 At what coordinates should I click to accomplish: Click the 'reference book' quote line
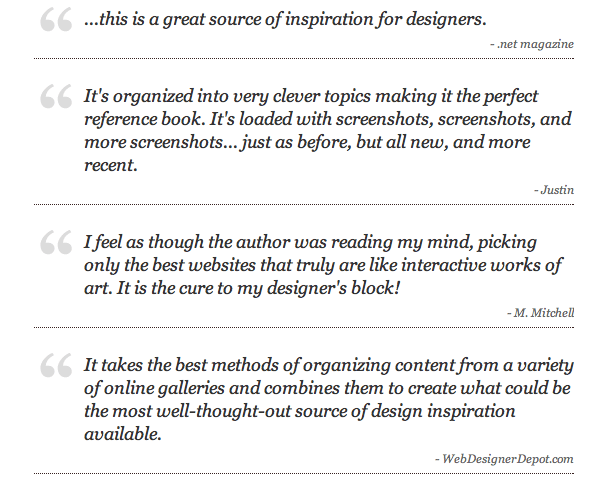pyautogui.click(x=328, y=119)
